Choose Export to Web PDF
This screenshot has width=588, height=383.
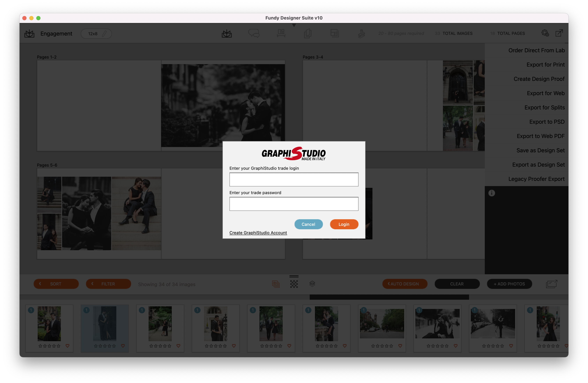click(526, 136)
